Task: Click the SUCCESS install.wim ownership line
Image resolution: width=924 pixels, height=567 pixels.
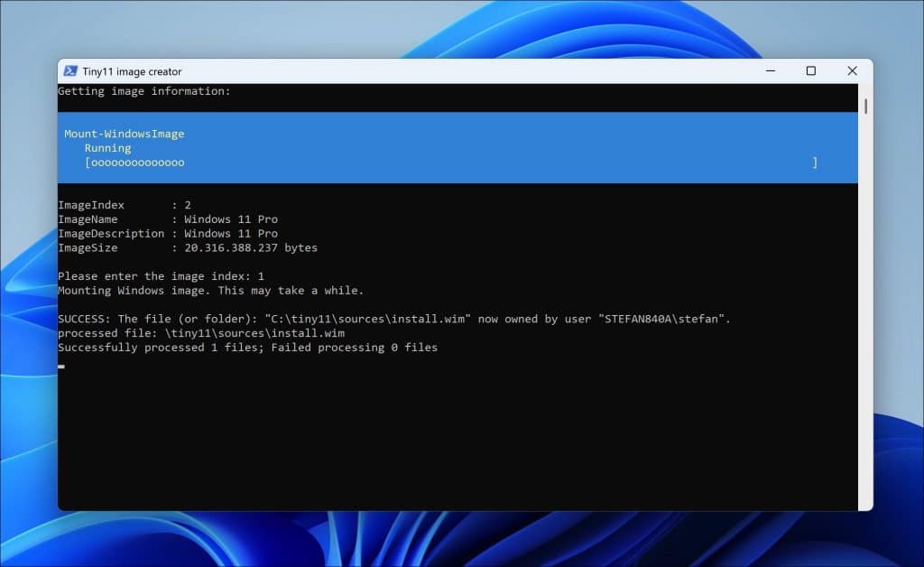Action: tap(394, 319)
